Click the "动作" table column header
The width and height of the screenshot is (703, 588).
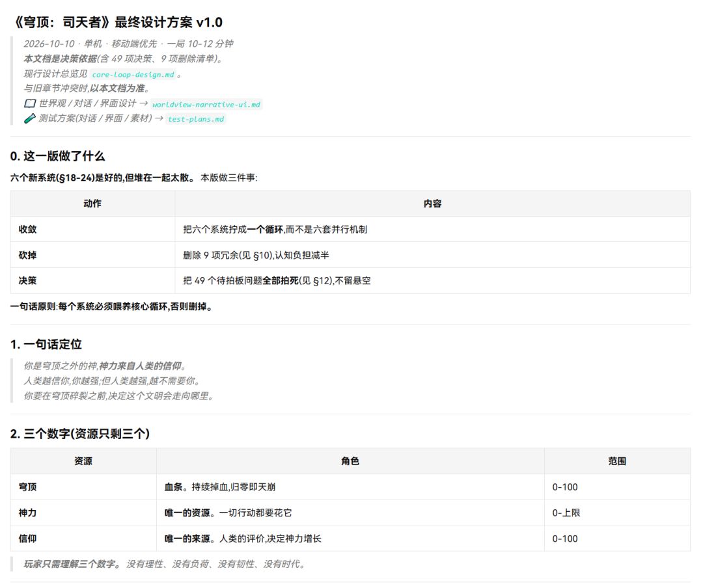(x=92, y=204)
